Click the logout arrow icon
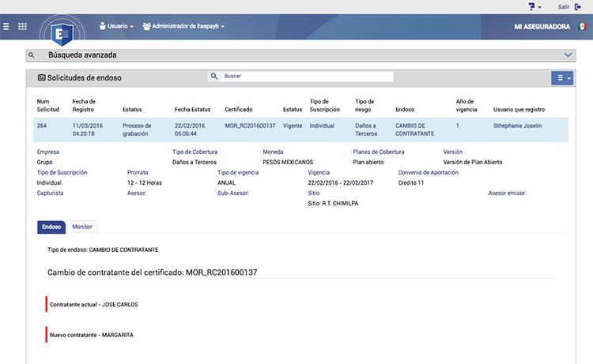 [578, 7]
